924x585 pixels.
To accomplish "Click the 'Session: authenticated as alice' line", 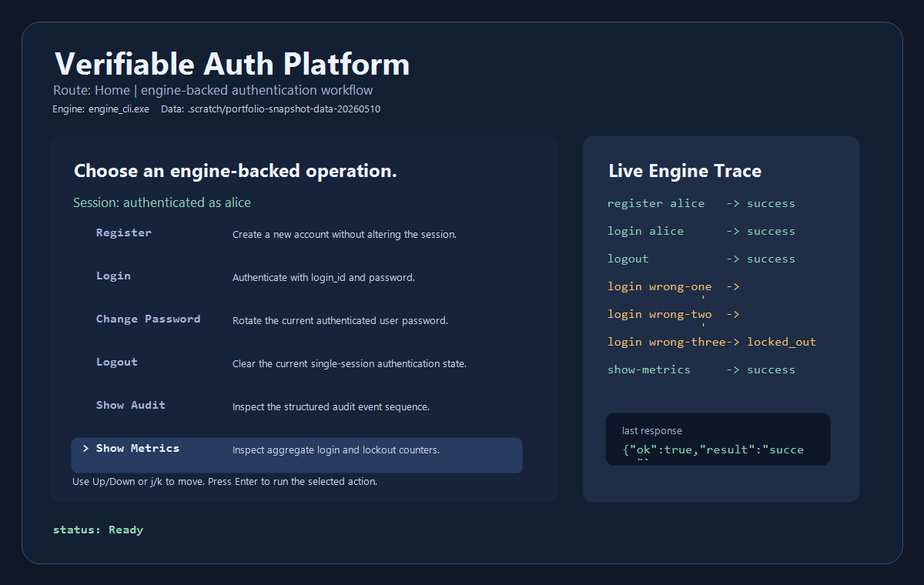I will pos(162,202).
